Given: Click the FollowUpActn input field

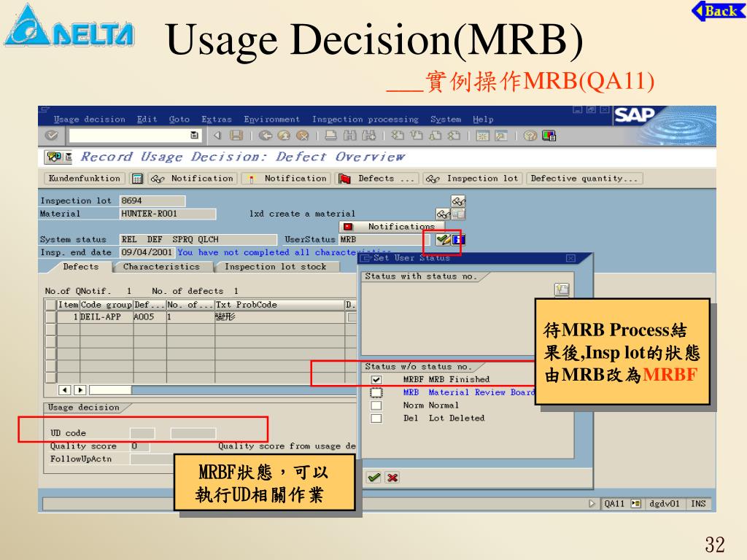Looking at the screenshot, I should (x=153, y=459).
